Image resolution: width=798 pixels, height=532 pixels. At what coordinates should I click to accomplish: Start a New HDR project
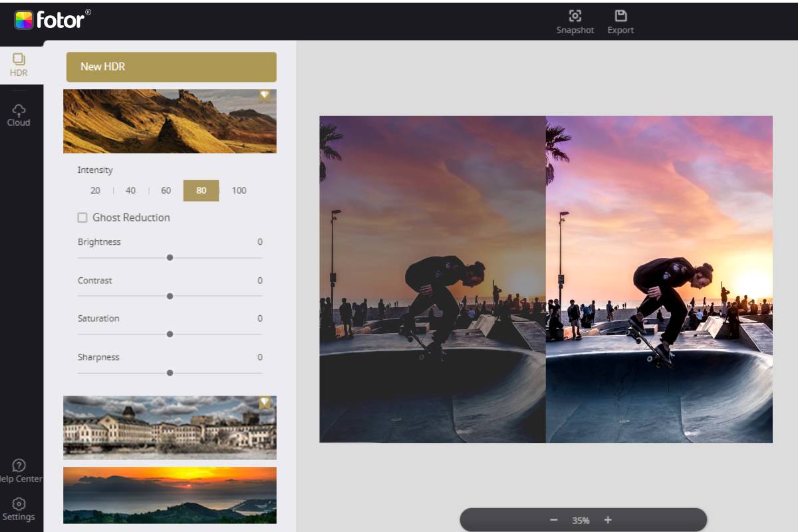(170, 66)
